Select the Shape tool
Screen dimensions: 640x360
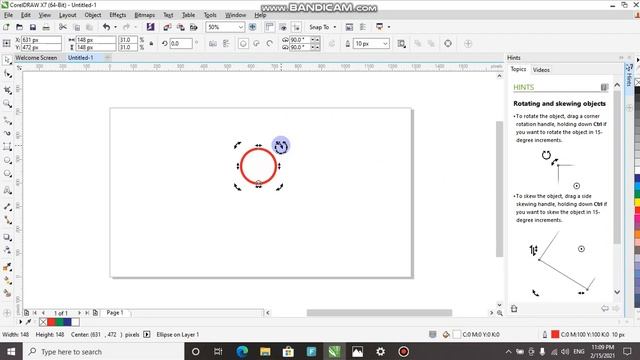point(7,74)
